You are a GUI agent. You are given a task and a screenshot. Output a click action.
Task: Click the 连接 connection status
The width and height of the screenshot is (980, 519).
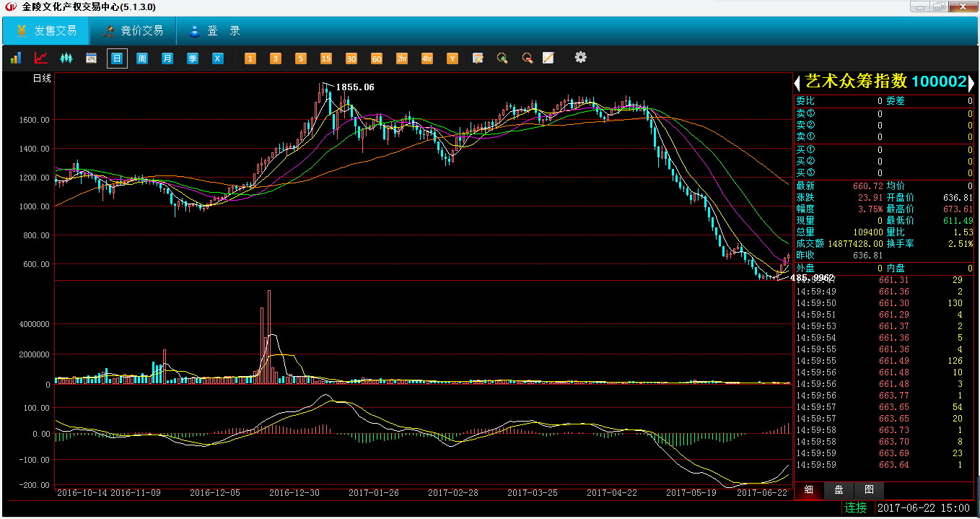point(856,508)
